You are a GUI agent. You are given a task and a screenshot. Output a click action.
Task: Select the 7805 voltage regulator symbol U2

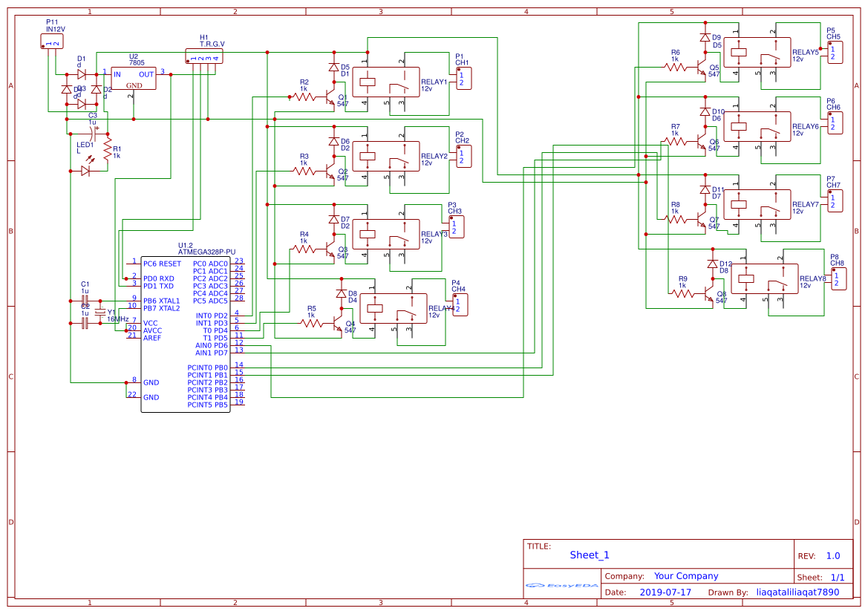pos(132,77)
